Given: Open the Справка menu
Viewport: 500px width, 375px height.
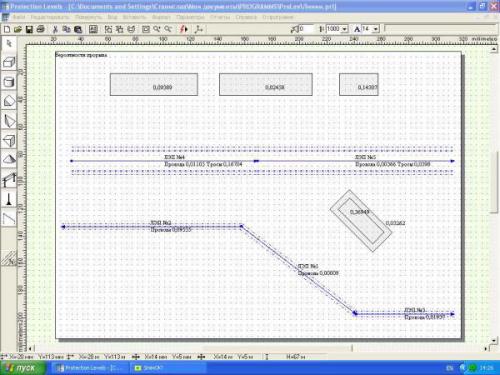Looking at the screenshot, I should pyautogui.click(x=246, y=17).
